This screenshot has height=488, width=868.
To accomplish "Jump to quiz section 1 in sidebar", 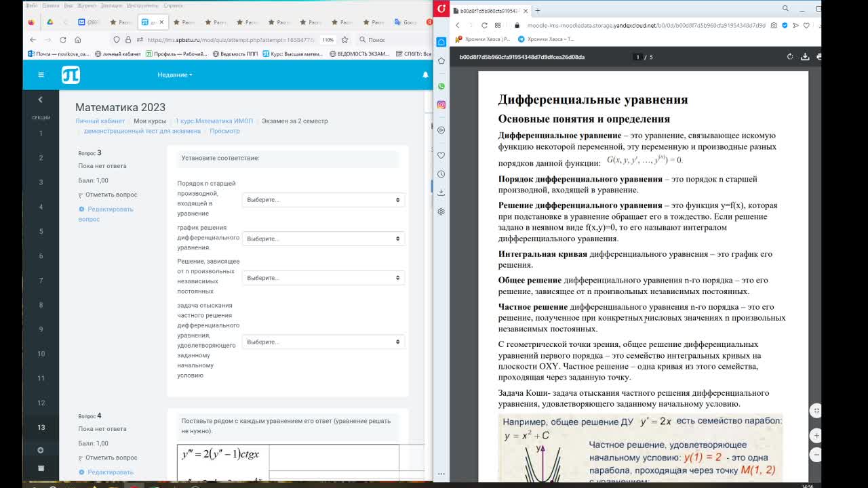I will [41, 133].
